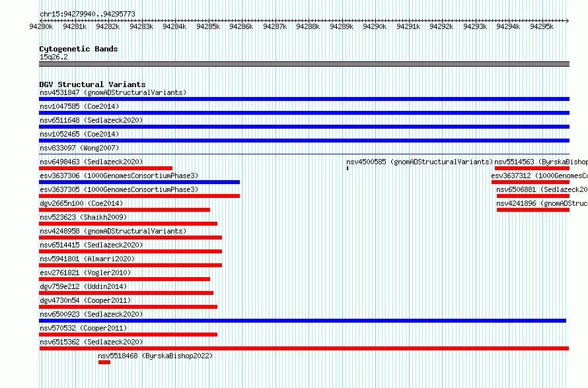Open the nsv6506881 variant label

tap(542, 189)
